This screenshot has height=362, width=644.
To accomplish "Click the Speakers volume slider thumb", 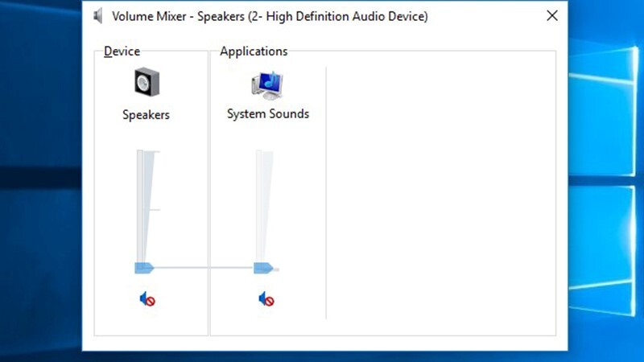I will [x=144, y=268].
